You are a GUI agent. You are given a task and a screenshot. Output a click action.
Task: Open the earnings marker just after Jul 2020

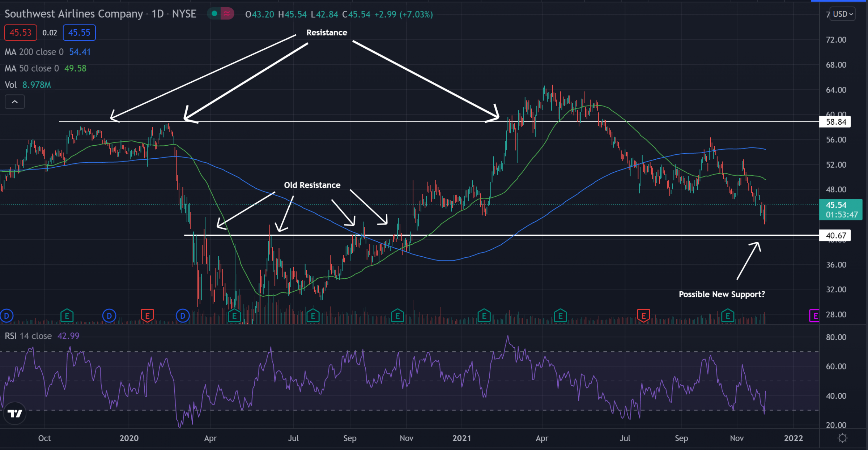click(313, 316)
